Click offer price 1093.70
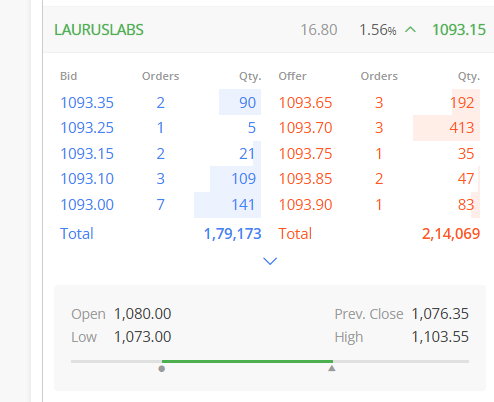The width and height of the screenshot is (494, 402). point(305,128)
